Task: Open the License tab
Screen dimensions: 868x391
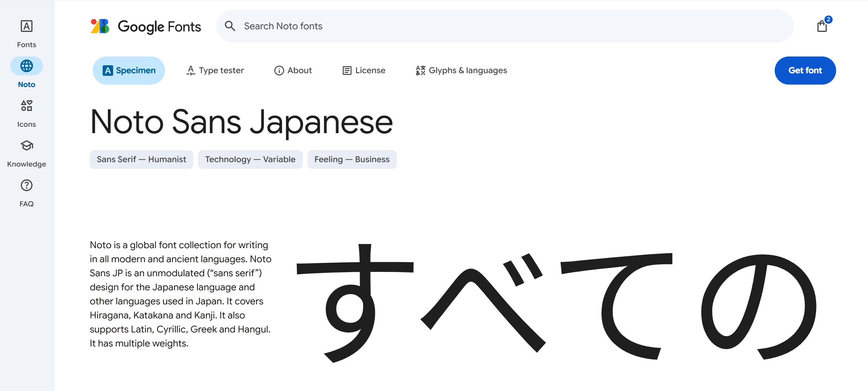Action: pos(364,71)
